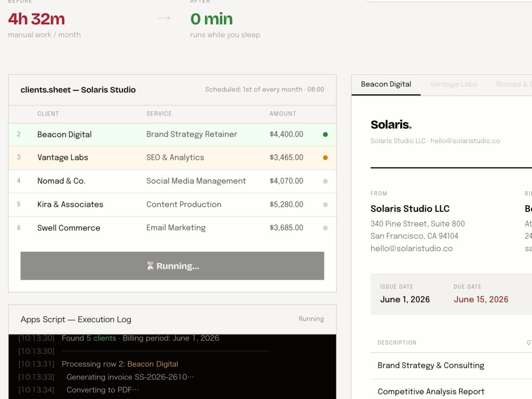The image size is (532, 399).
Task: Click the Solaris logo on the invoice
Action: click(391, 124)
